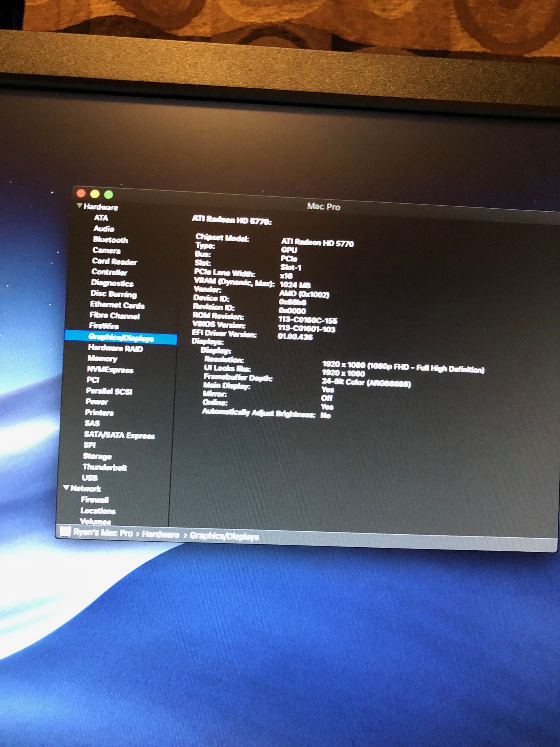Viewport: 560px width, 747px height.
Task: Click the green zoom window button
Action: (x=109, y=194)
